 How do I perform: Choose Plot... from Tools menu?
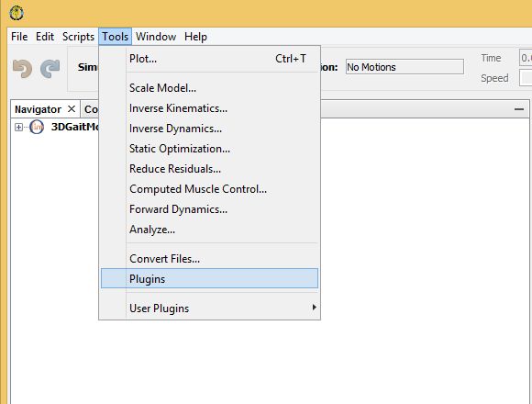pos(209,59)
